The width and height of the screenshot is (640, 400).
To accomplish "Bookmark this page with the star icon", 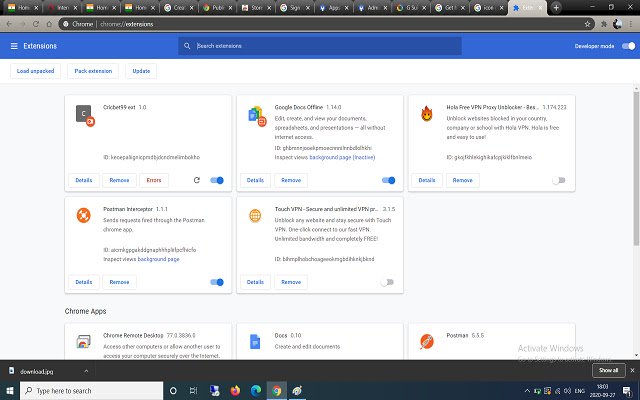I will [587, 24].
